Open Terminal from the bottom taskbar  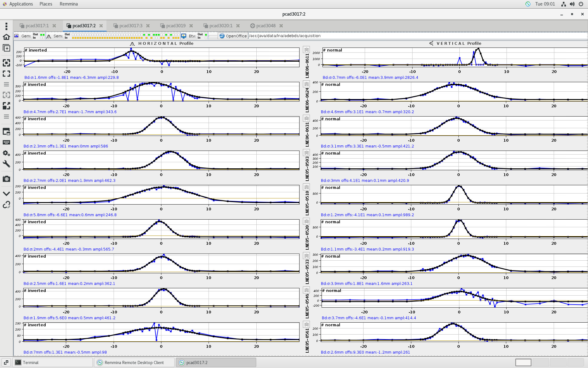coord(31,362)
